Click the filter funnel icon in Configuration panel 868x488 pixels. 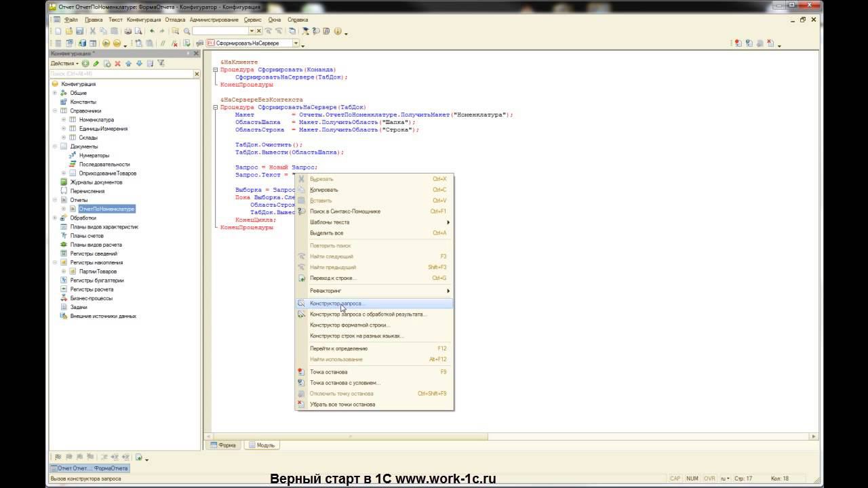[x=161, y=64]
